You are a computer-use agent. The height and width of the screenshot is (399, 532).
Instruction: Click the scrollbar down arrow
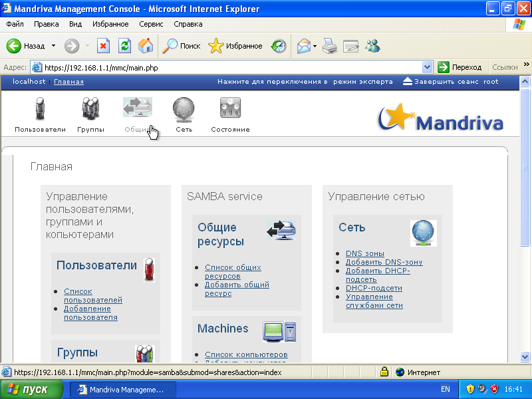525,356
